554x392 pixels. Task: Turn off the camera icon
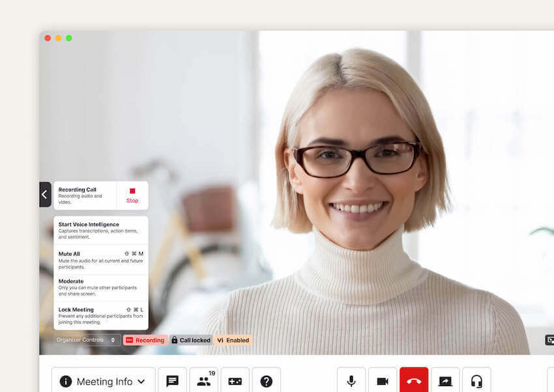pos(383,382)
